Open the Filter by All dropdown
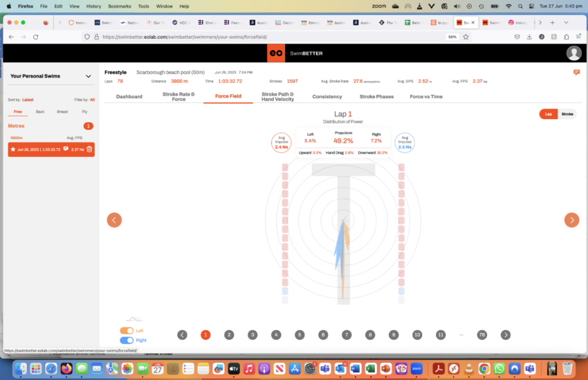This screenshot has width=588, height=380. [x=92, y=100]
